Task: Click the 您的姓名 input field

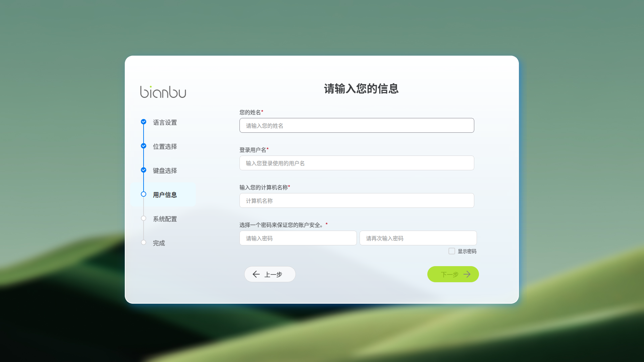Action: [357, 125]
